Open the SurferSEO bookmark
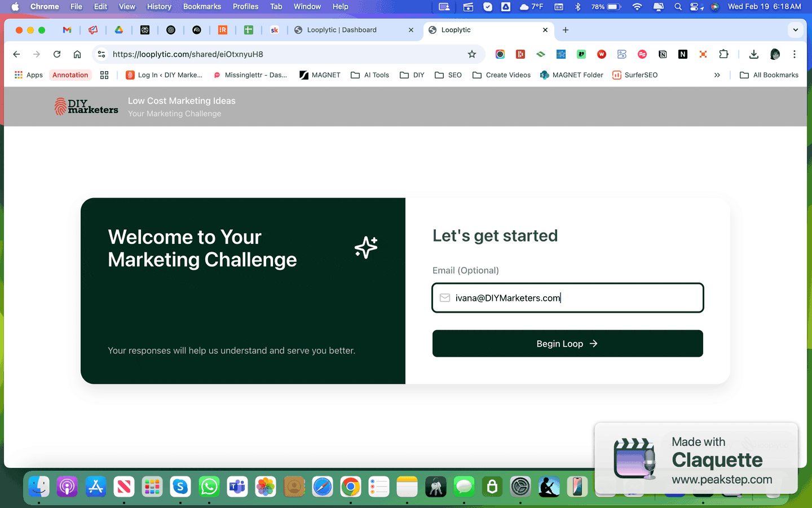812x508 pixels. [x=635, y=75]
